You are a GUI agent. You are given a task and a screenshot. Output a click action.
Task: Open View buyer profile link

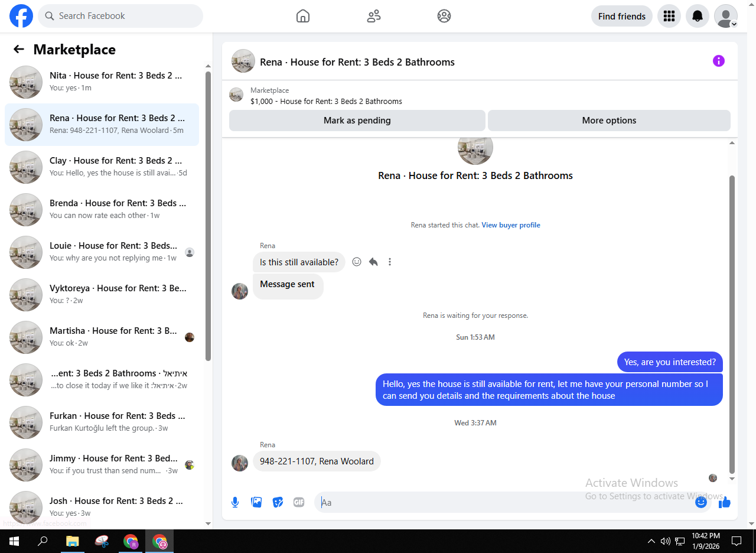tap(511, 225)
